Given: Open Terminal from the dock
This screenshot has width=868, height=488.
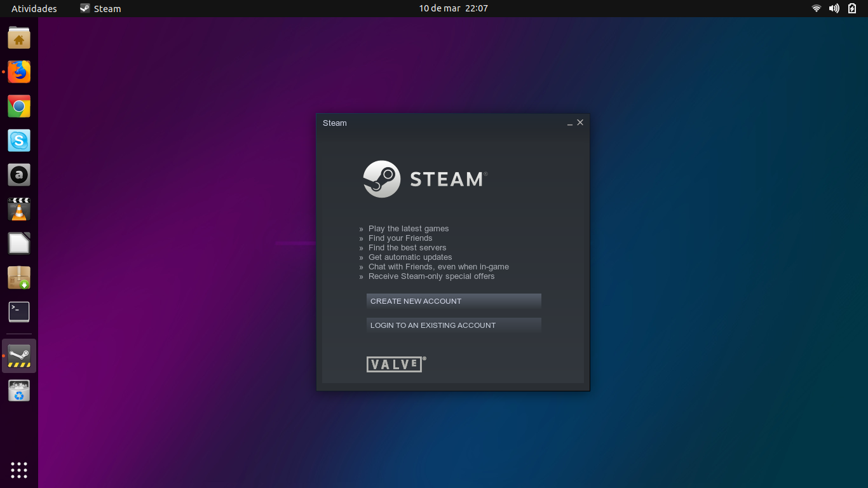Looking at the screenshot, I should click(x=19, y=312).
